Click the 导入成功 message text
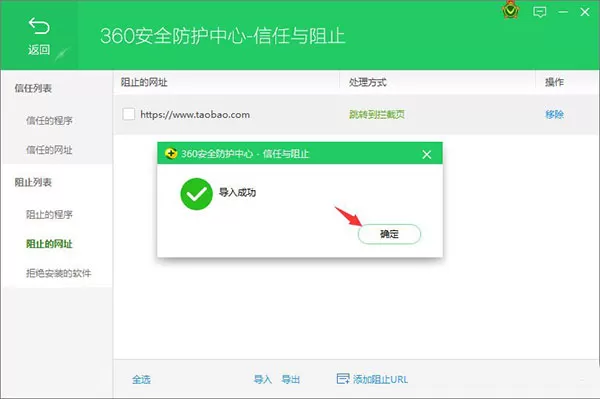 coord(237,192)
